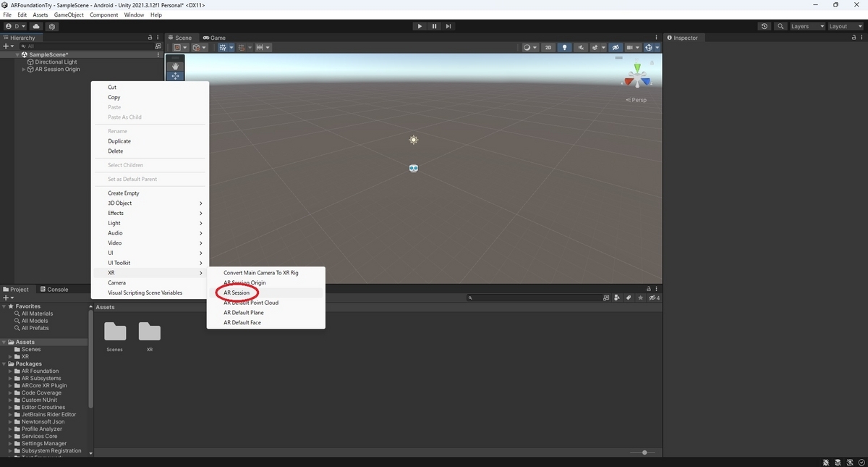Start Play mode with the Play button
The width and height of the screenshot is (868, 467).
[x=420, y=26]
